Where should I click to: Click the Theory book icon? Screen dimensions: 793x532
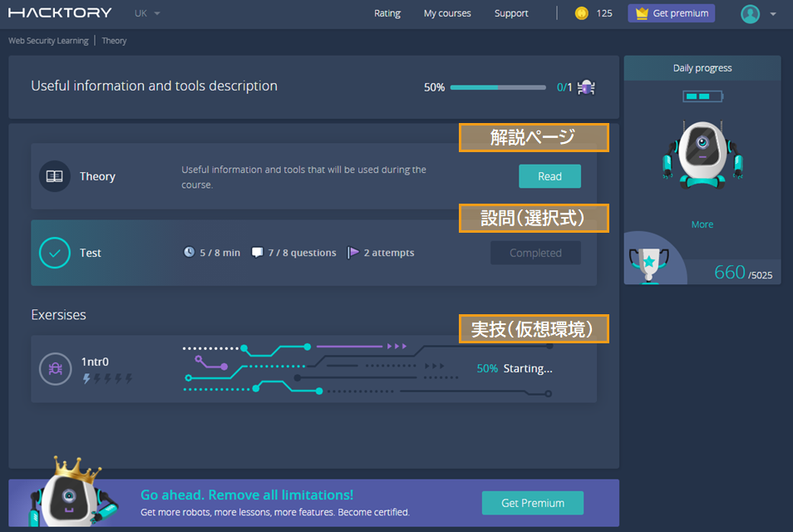coord(53,175)
